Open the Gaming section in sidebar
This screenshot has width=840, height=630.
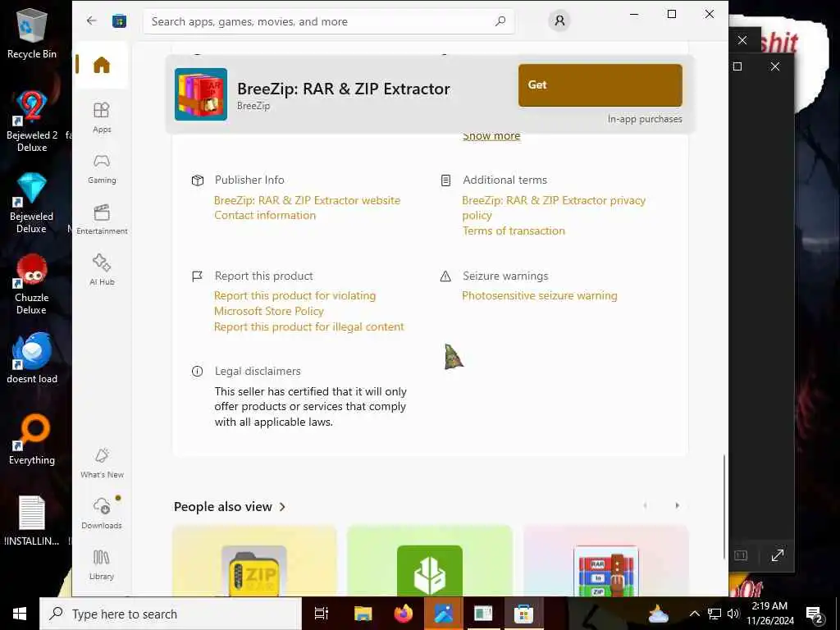pyautogui.click(x=102, y=169)
